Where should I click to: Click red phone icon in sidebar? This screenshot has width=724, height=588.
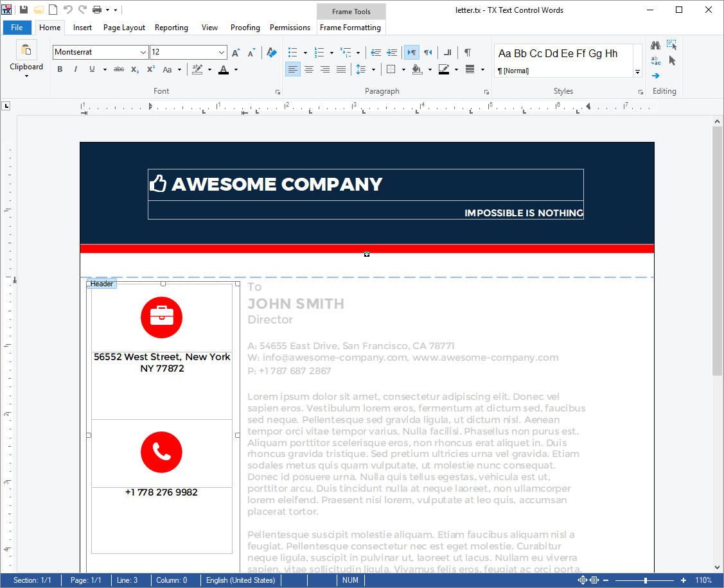[162, 453]
